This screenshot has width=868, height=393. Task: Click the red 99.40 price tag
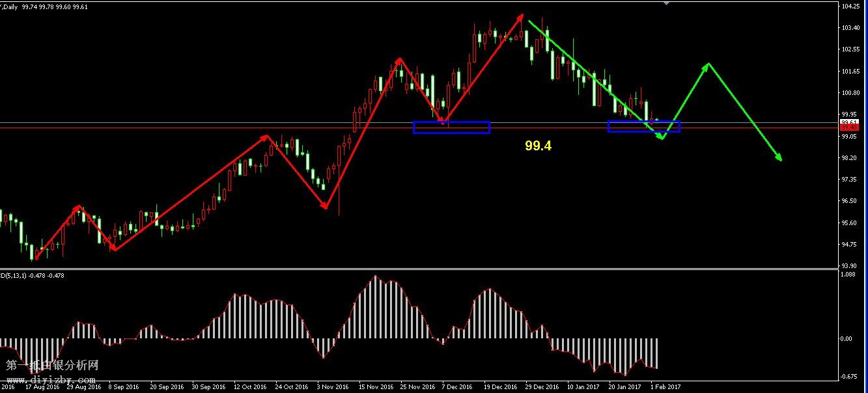tap(848, 128)
